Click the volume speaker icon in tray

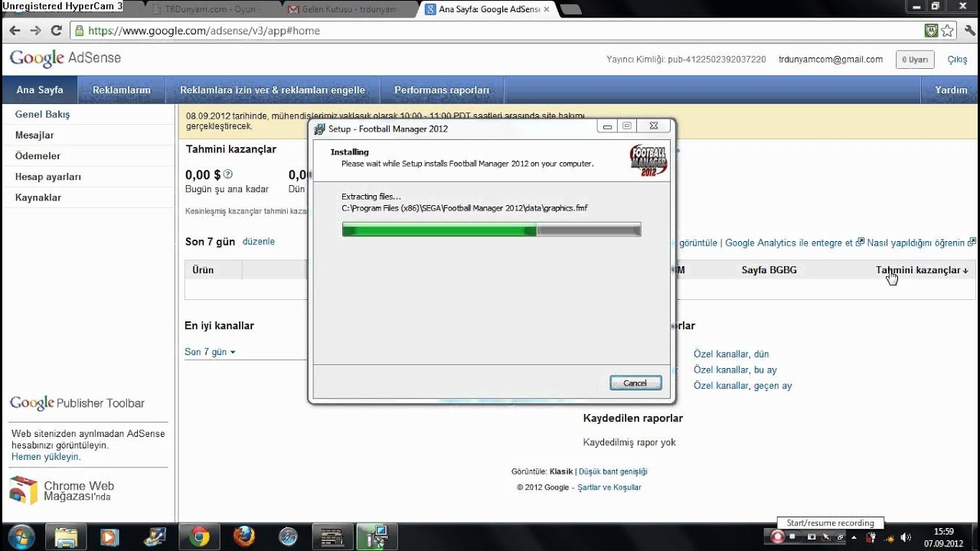pos(906,536)
